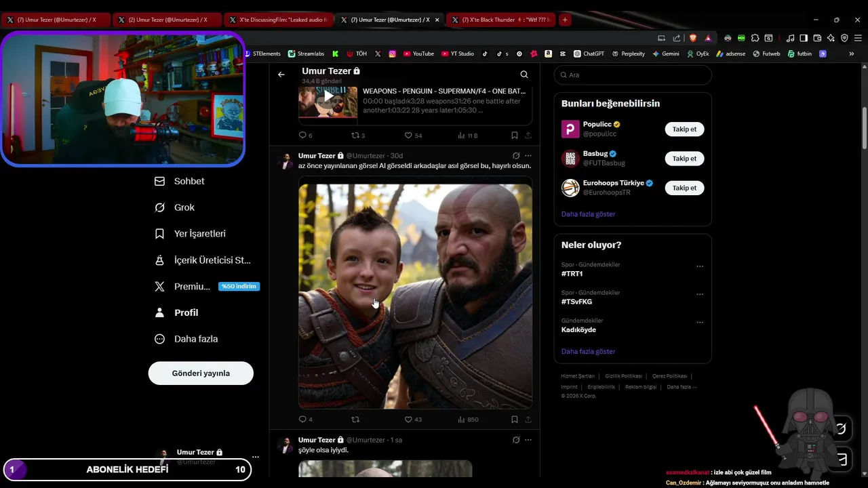Image resolution: width=868 pixels, height=488 pixels.
Task: Click the Brave Shields lion icon
Action: click(x=692, y=38)
